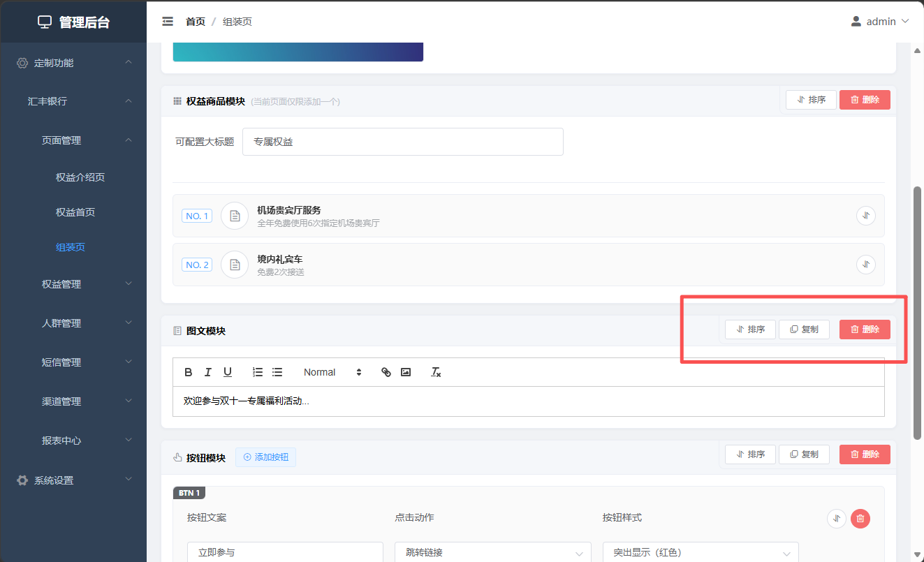Focus 按钮文案 input containing 立即参与
This screenshot has height=562, width=924.
tap(285, 552)
